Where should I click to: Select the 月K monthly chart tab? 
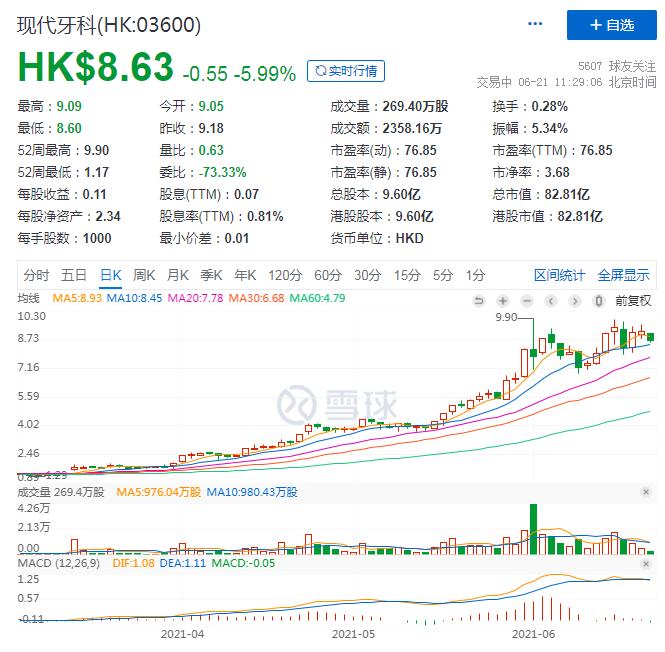coord(178,275)
